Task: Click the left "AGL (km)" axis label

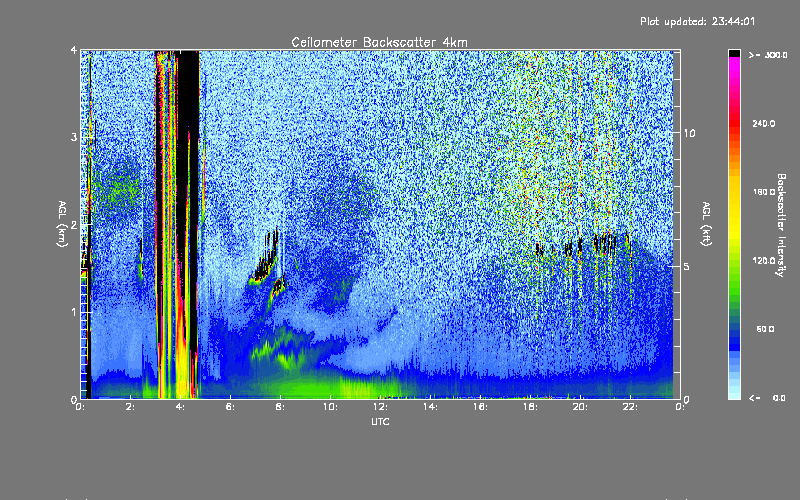Action: pos(62,224)
